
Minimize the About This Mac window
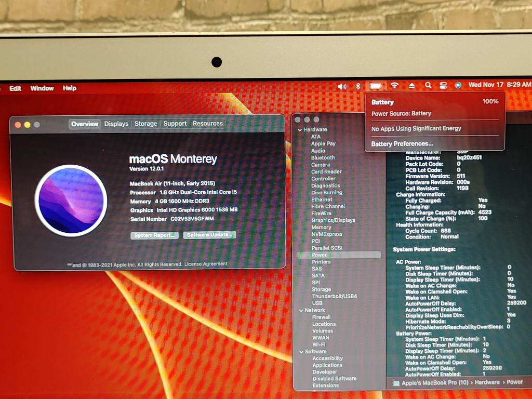[28, 125]
